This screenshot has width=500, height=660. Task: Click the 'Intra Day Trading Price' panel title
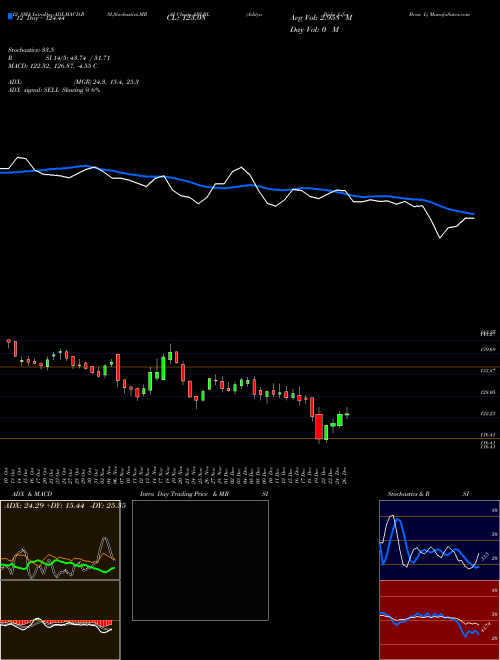click(x=174, y=494)
